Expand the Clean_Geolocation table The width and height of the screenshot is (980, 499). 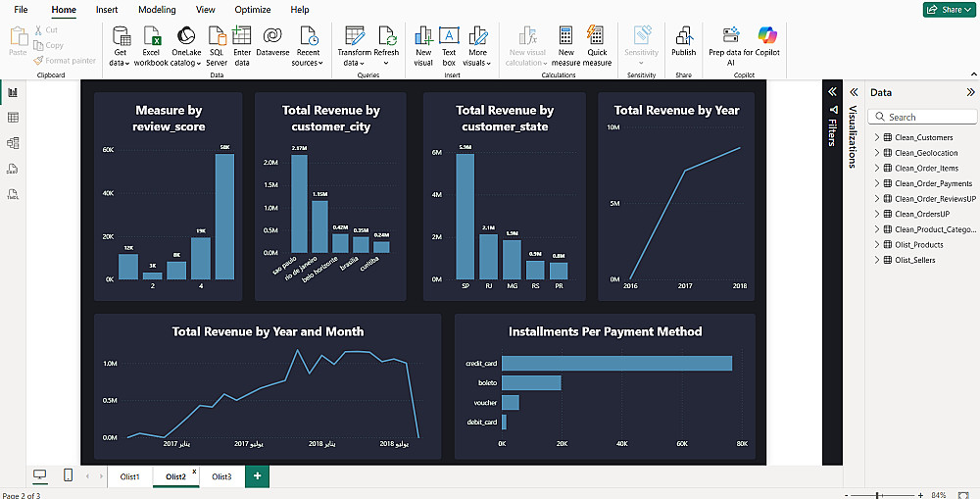[x=876, y=153]
